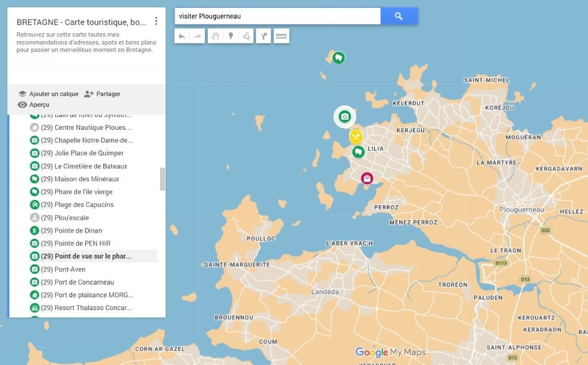588x365 pixels.
Task: Click the 'BROUENNOU' label on the map
Action: click(x=234, y=317)
